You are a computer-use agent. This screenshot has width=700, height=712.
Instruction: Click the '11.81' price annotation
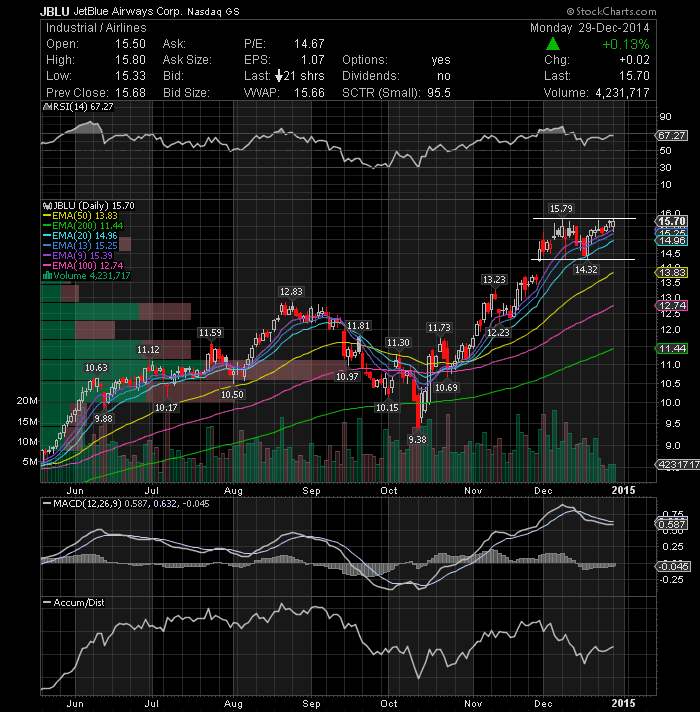[358, 326]
